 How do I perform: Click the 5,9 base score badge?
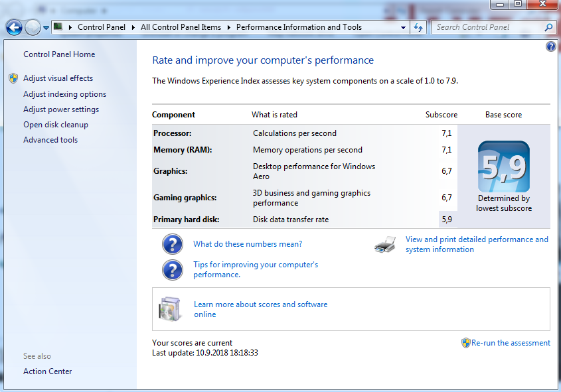click(x=504, y=166)
